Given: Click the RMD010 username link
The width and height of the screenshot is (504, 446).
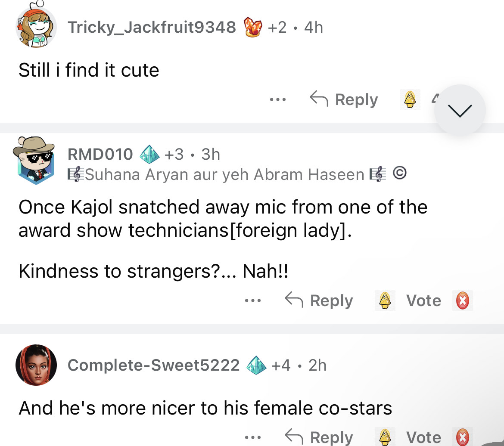Looking at the screenshot, I should tap(100, 154).
